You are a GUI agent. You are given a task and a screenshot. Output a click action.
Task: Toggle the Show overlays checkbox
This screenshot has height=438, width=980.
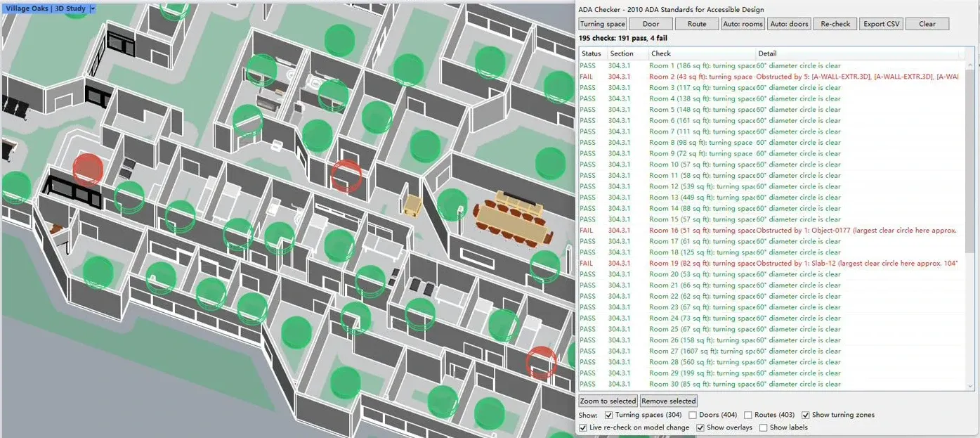(x=700, y=427)
